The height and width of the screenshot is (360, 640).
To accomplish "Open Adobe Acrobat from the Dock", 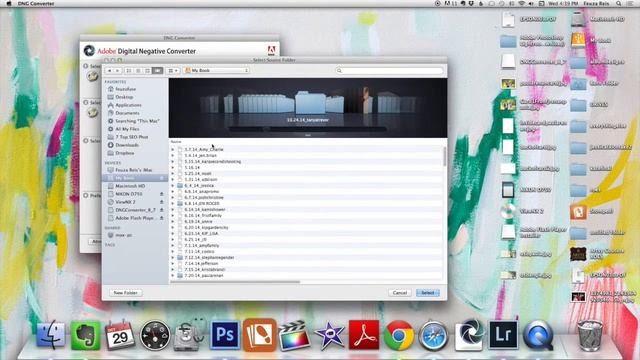I will pyautogui.click(x=364, y=335).
